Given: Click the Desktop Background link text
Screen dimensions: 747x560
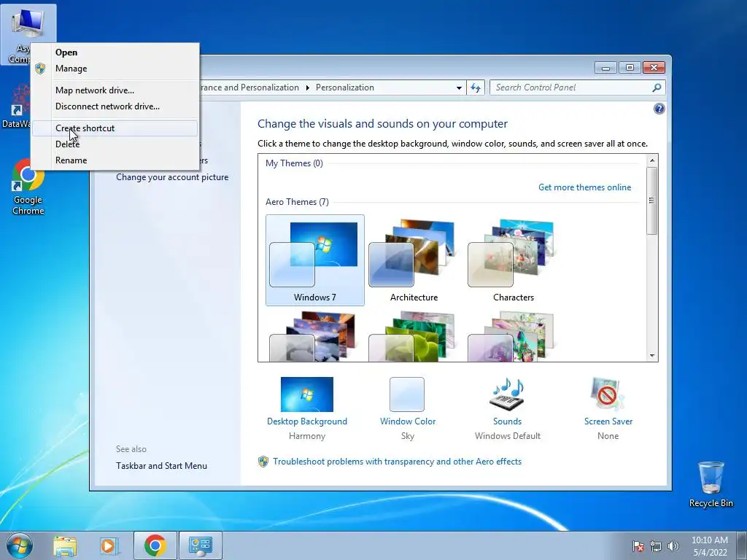Looking at the screenshot, I should (307, 421).
